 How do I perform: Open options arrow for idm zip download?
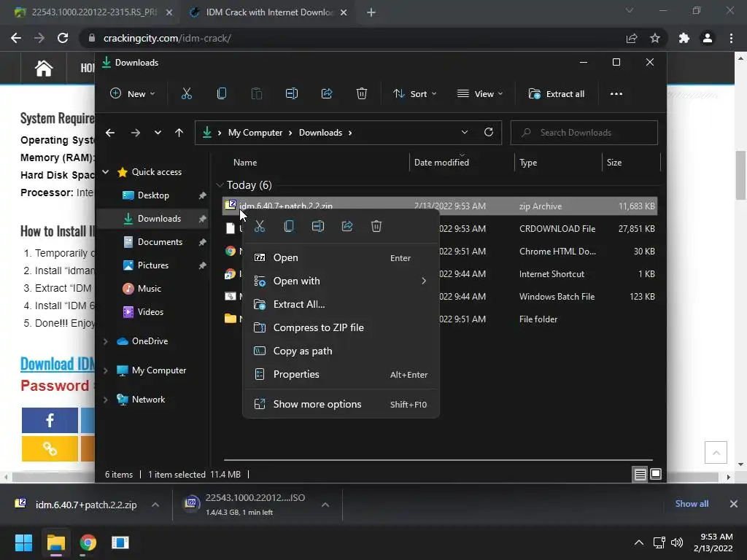point(155,505)
